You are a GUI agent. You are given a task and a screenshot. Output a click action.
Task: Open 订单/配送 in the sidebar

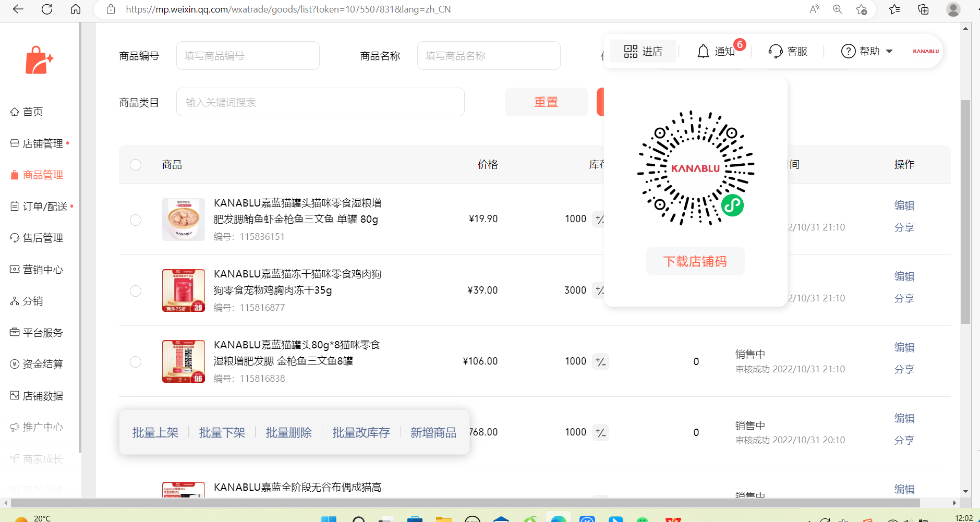(39, 207)
